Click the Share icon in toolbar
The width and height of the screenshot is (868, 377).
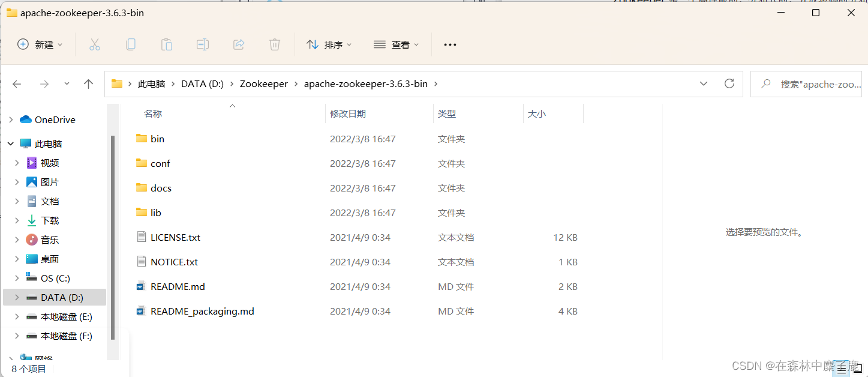239,44
